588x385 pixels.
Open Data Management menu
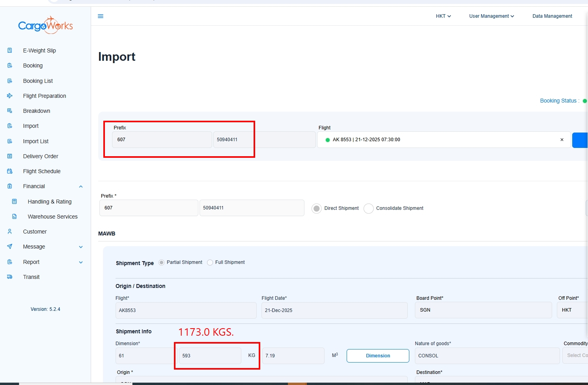pos(552,16)
